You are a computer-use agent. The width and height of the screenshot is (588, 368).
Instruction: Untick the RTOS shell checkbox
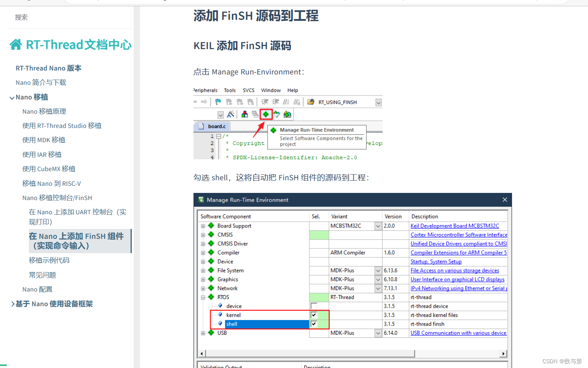click(x=314, y=324)
